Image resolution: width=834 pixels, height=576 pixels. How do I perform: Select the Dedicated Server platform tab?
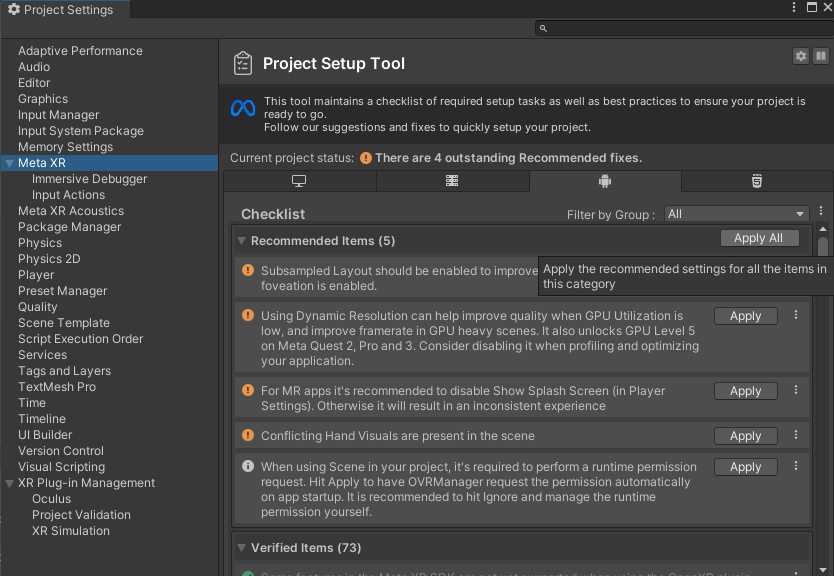[452, 181]
